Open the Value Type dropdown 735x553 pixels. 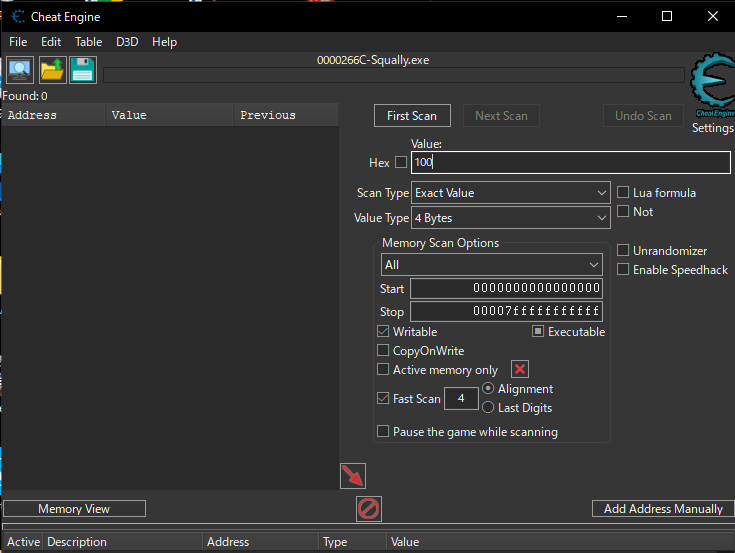[x=510, y=218]
